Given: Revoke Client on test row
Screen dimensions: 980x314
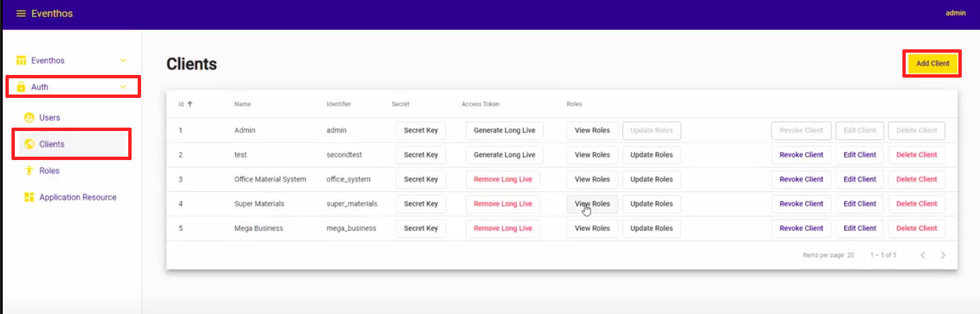Looking at the screenshot, I should (801, 155).
